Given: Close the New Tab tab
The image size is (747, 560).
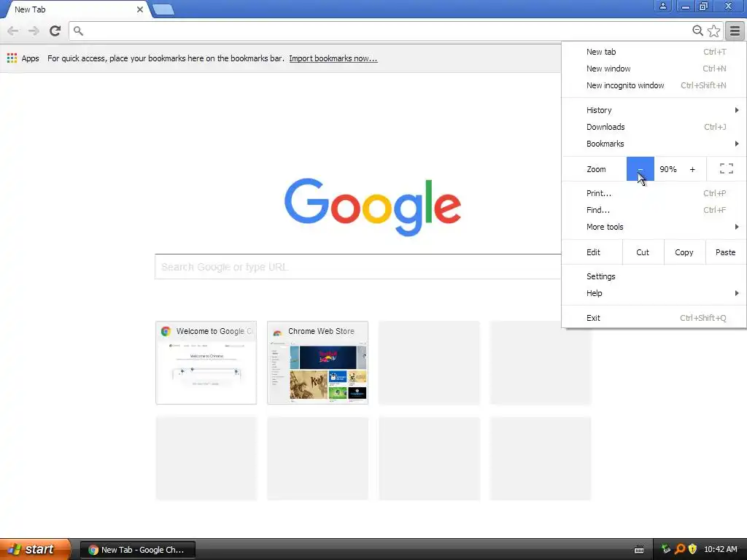Looking at the screenshot, I should (139, 9).
